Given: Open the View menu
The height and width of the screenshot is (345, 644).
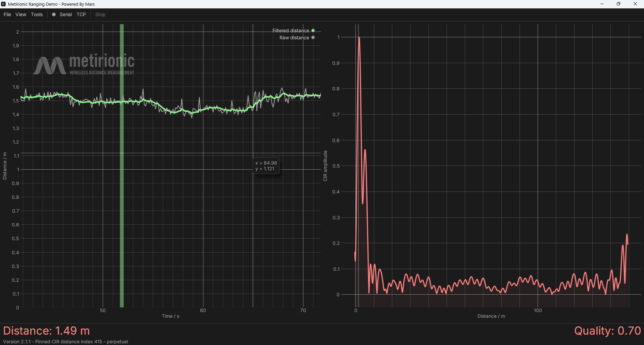Looking at the screenshot, I should click(x=21, y=14).
